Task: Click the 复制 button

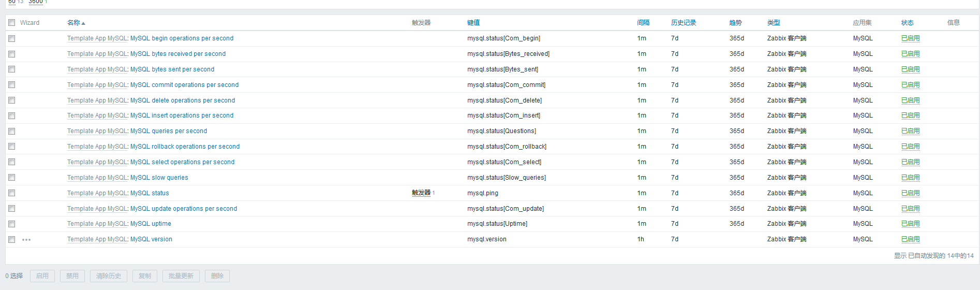Action: tap(145, 276)
